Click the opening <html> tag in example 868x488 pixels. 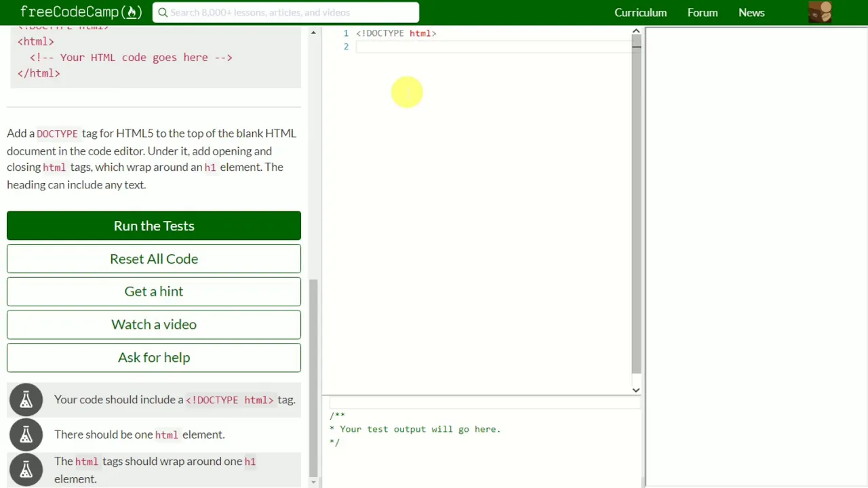tap(35, 41)
